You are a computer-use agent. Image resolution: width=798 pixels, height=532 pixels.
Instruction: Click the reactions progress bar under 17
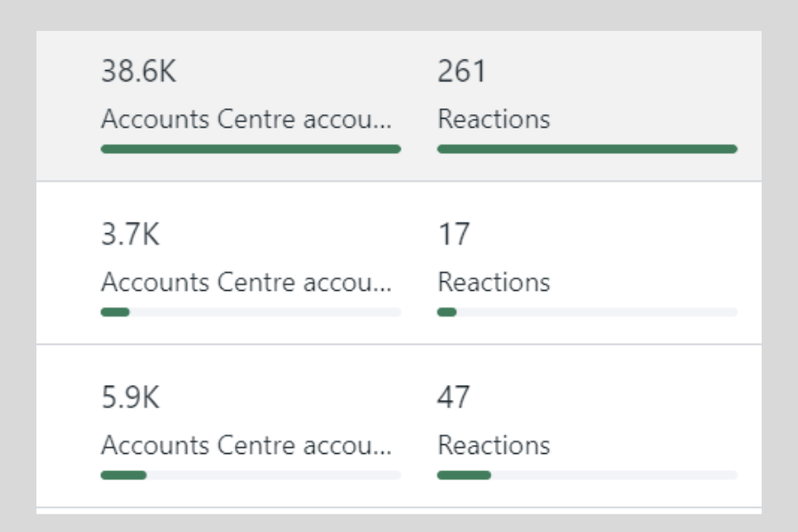pos(587,312)
